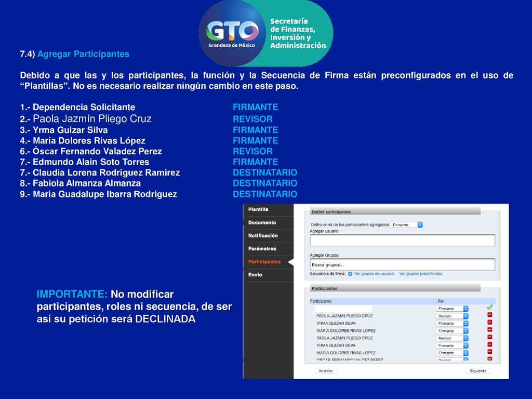Select the second PAOLA JAZMIN PLIEGO CRUZ name

point(344,338)
